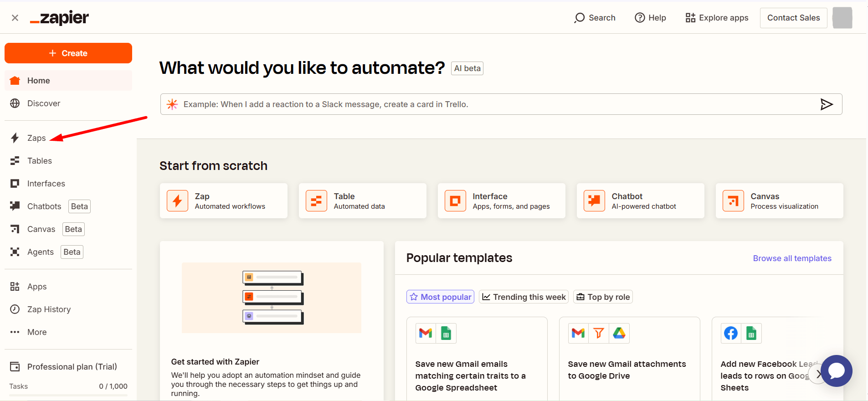Click the orange Create button
This screenshot has height=401, width=868.
[x=68, y=53]
